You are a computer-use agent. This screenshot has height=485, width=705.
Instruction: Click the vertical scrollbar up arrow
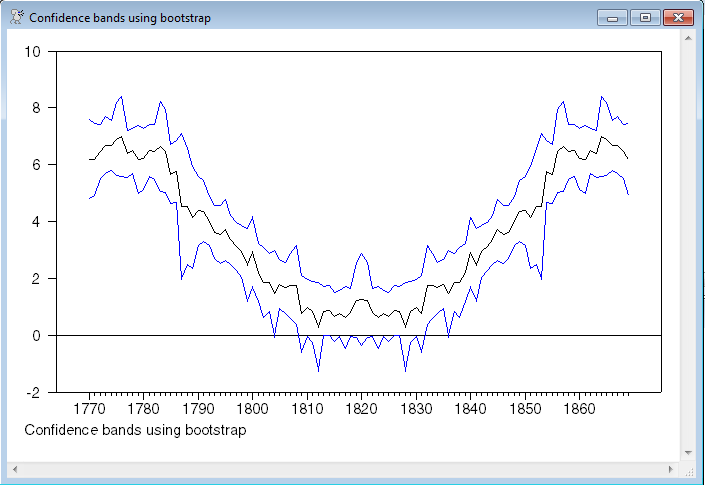click(x=688, y=37)
